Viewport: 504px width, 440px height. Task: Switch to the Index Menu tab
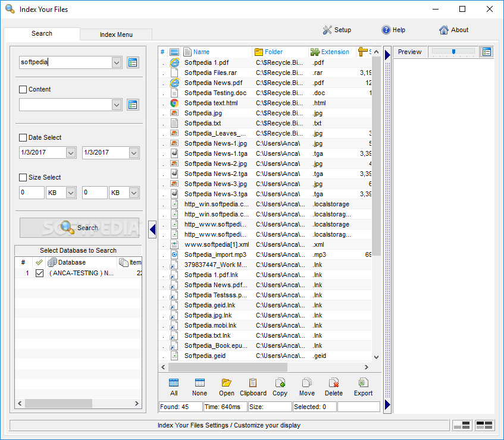[116, 34]
